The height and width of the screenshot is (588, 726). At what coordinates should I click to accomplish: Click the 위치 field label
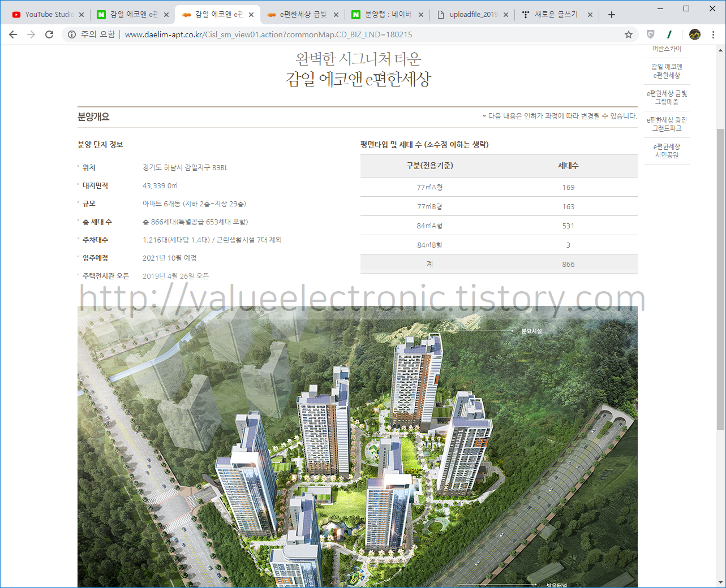(89, 168)
